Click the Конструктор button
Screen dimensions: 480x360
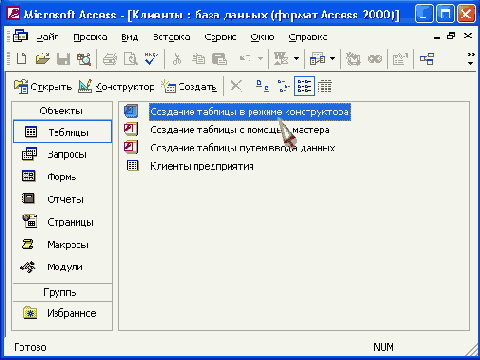pos(116,87)
